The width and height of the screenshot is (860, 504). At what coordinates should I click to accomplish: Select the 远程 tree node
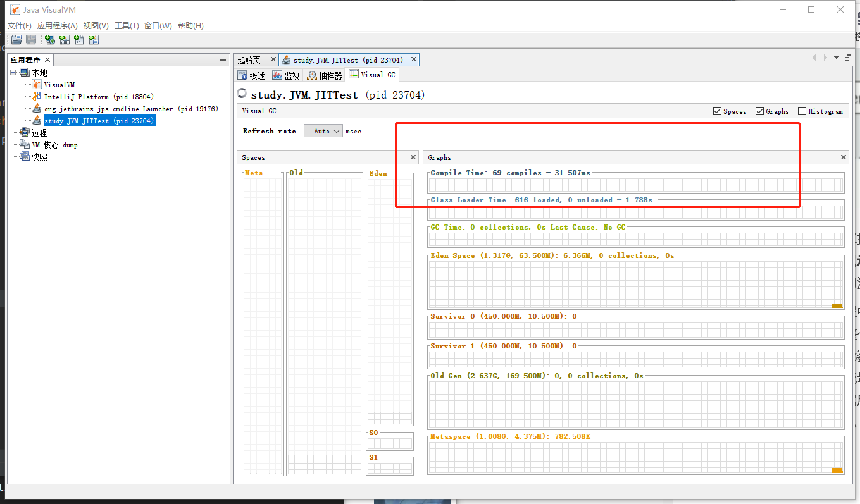[39, 133]
